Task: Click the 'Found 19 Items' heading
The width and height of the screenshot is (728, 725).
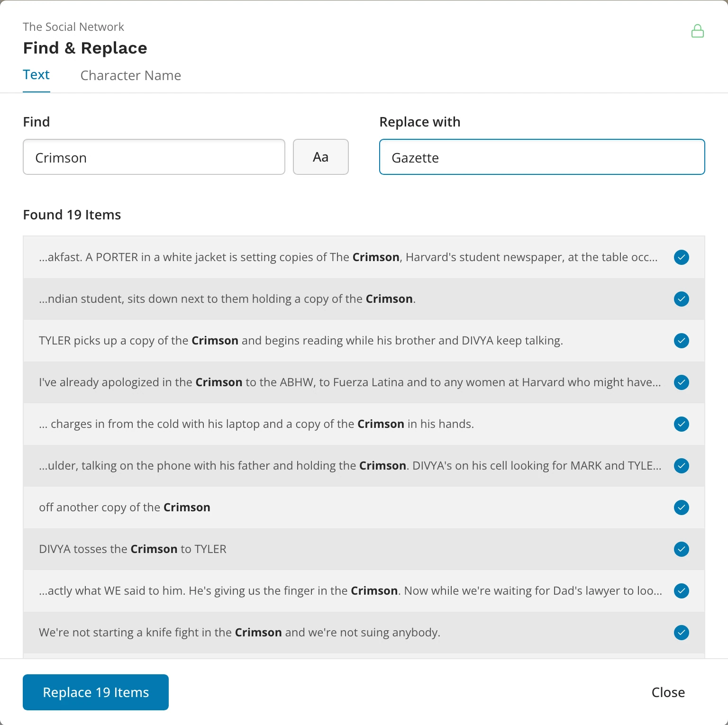Action: tap(72, 215)
